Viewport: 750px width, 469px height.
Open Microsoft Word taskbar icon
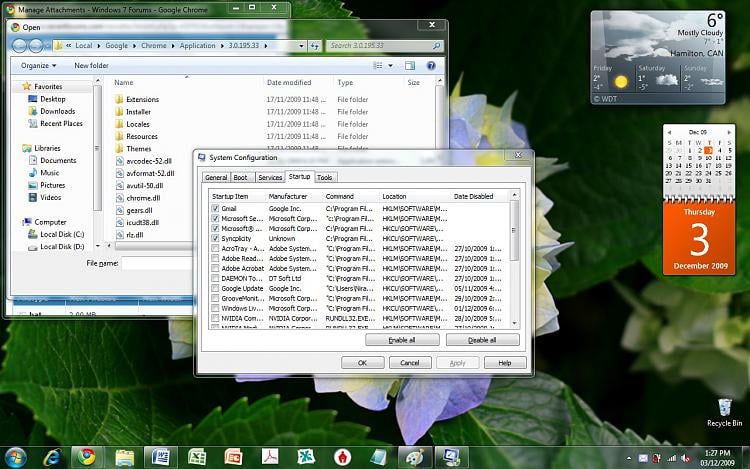coord(160,458)
